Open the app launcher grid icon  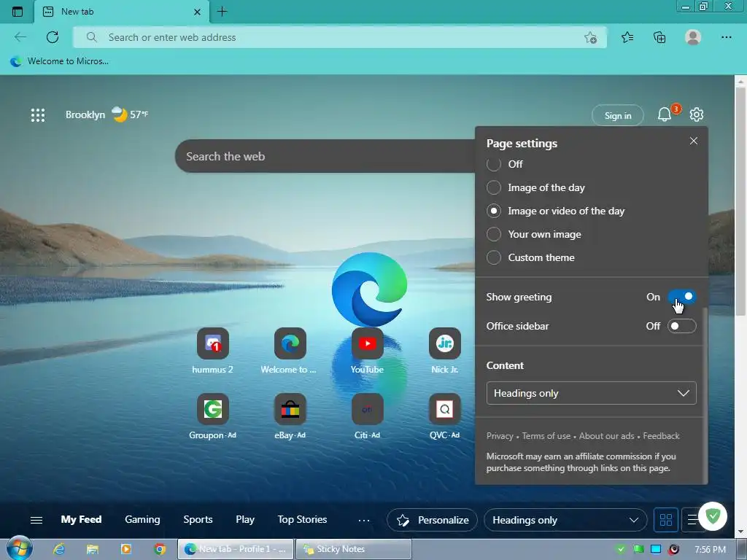(x=38, y=114)
